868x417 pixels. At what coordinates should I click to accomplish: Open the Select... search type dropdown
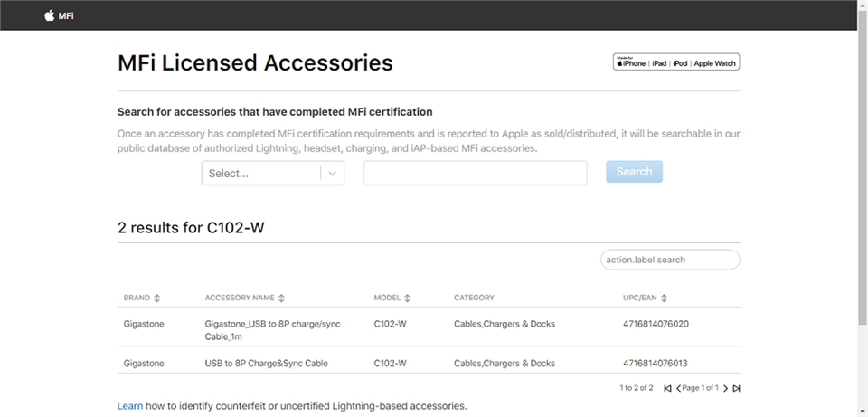[x=260, y=173]
